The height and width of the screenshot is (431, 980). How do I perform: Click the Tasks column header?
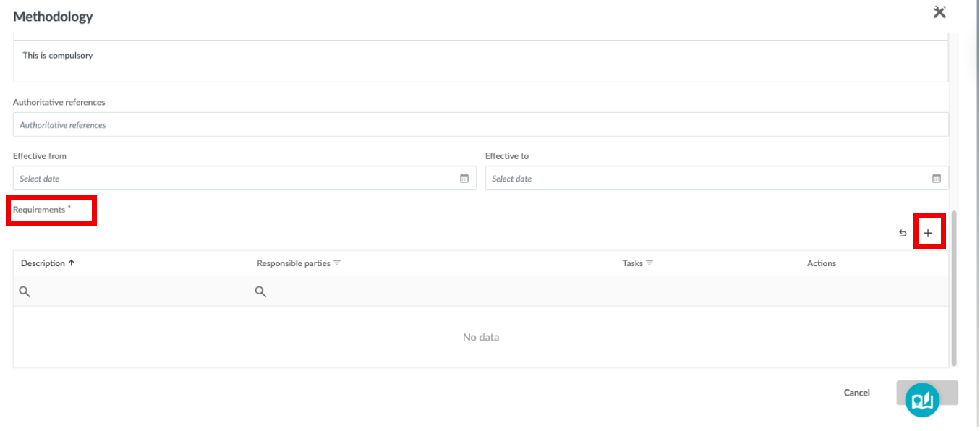click(x=632, y=263)
